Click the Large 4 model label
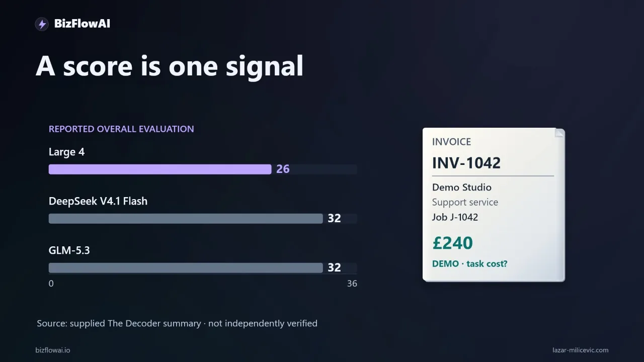644x362 pixels. click(x=66, y=152)
